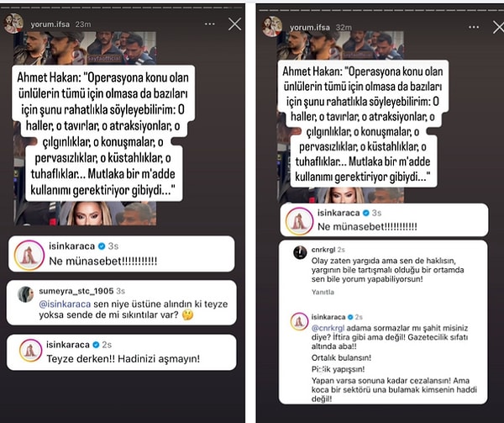Open isinkaraca avatar in right 'Ne münasebet' comment
Screen dimensions: 504x423
(299, 221)
